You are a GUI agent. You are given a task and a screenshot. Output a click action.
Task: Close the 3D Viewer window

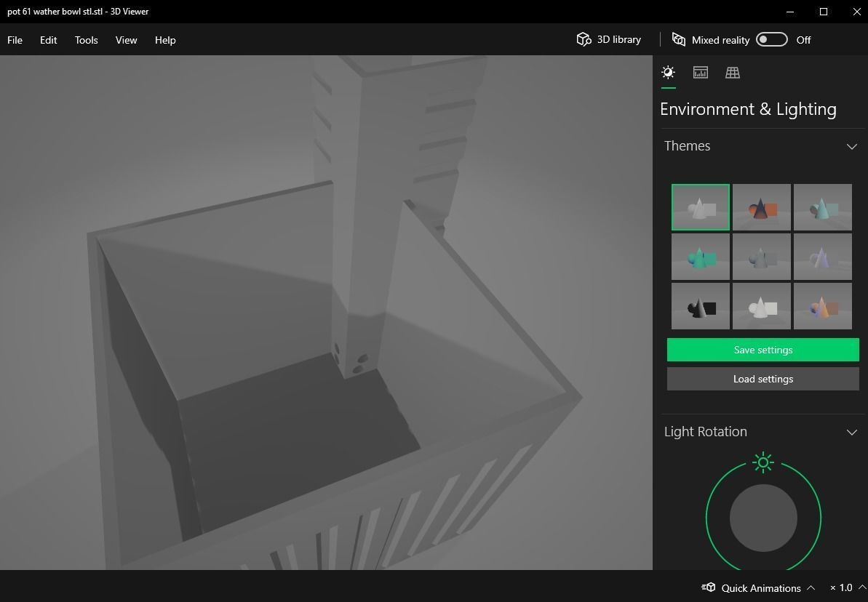click(x=856, y=12)
